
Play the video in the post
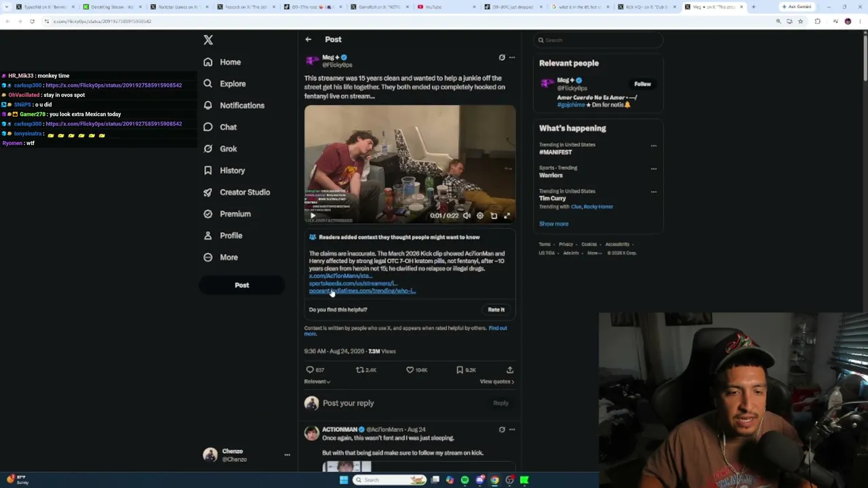(313, 216)
